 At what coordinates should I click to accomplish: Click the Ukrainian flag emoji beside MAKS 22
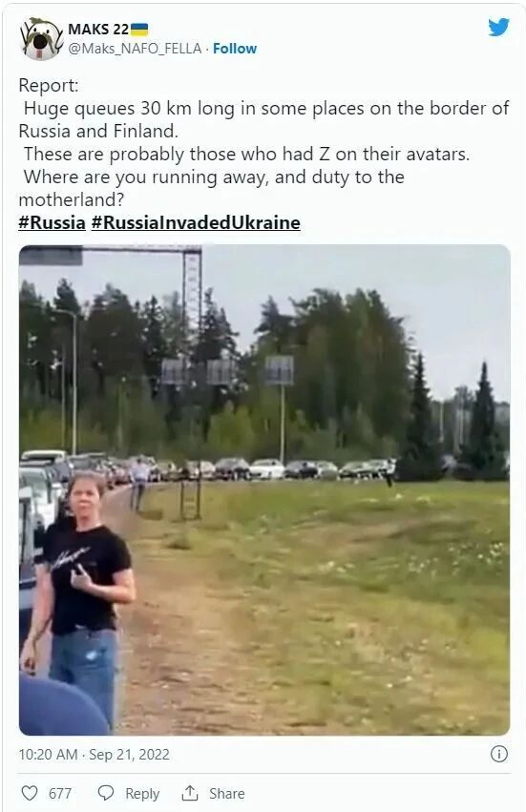[138, 30]
